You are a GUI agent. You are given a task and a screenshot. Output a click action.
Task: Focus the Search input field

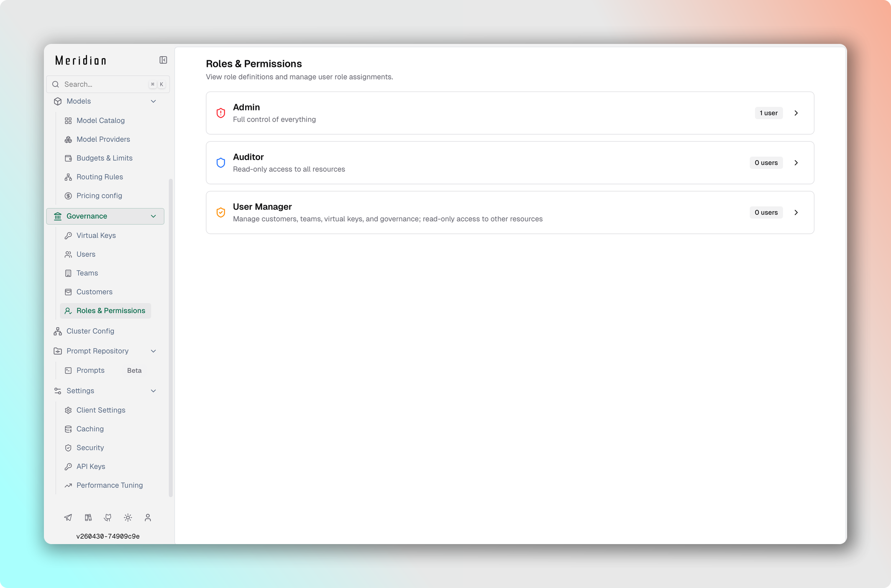108,84
